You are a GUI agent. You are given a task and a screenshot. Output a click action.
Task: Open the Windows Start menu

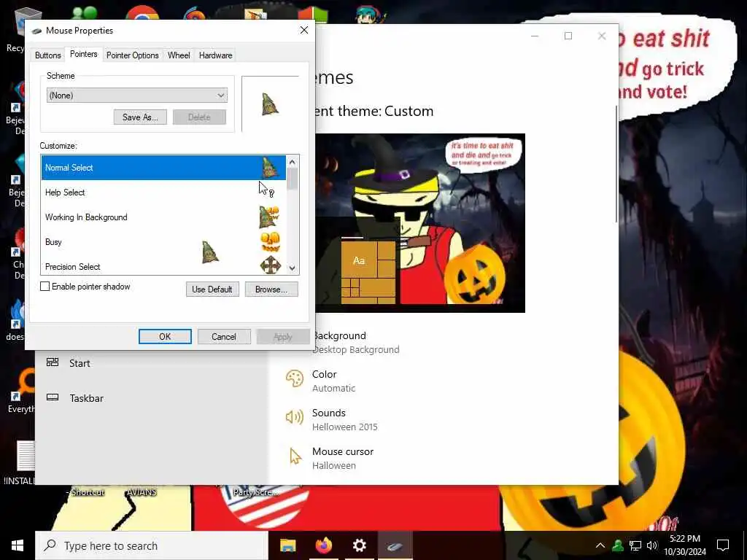pos(18,545)
